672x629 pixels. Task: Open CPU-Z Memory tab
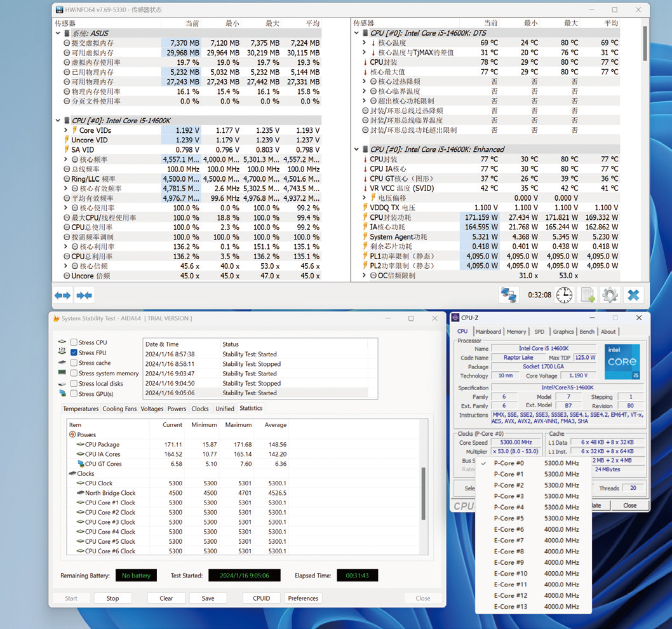click(516, 332)
